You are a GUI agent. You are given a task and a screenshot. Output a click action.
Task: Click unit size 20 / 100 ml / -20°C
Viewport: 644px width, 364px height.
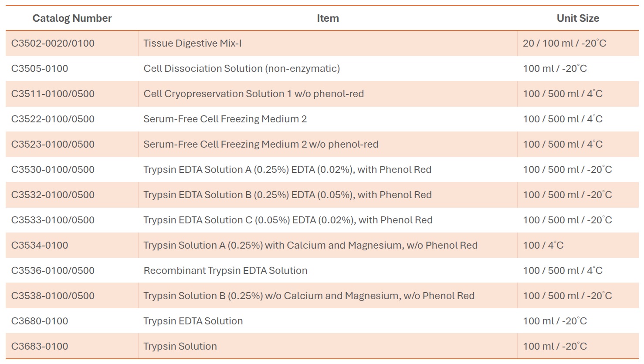click(x=564, y=43)
